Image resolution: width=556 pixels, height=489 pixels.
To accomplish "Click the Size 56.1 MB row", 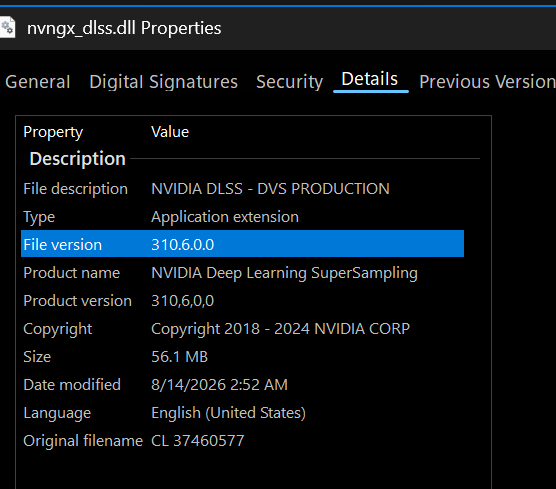I will pos(243,357).
